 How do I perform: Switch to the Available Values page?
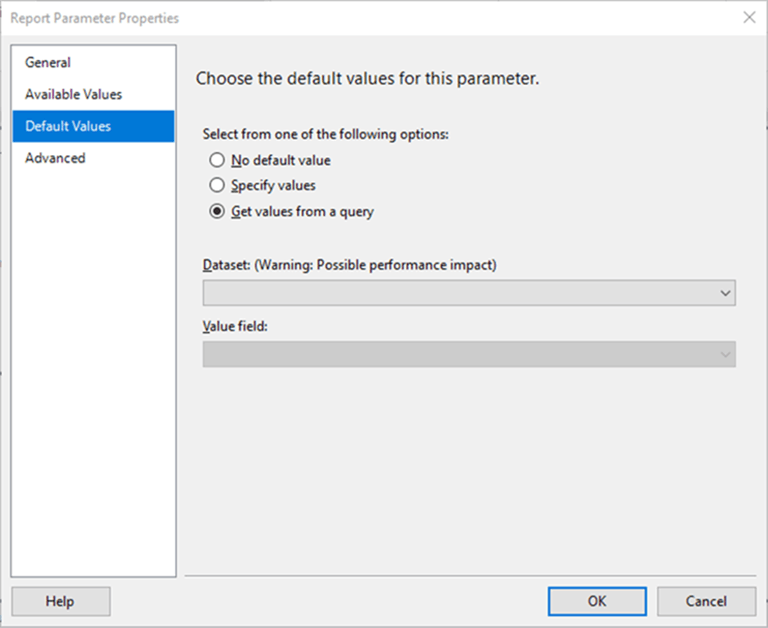point(73,94)
